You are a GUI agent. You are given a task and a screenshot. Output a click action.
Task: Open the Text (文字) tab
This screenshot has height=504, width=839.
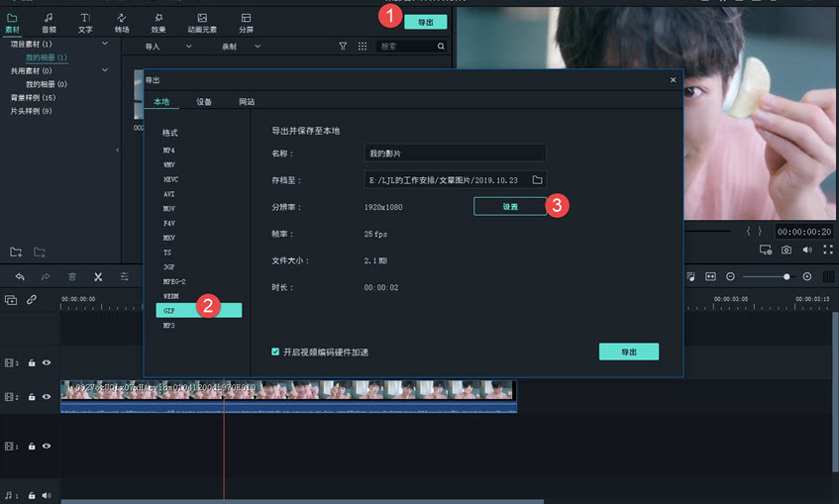(85, 24)
